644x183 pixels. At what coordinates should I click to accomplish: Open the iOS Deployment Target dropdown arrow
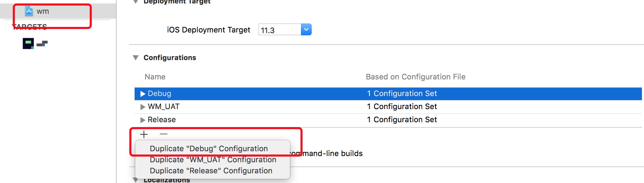click(306, 30)
